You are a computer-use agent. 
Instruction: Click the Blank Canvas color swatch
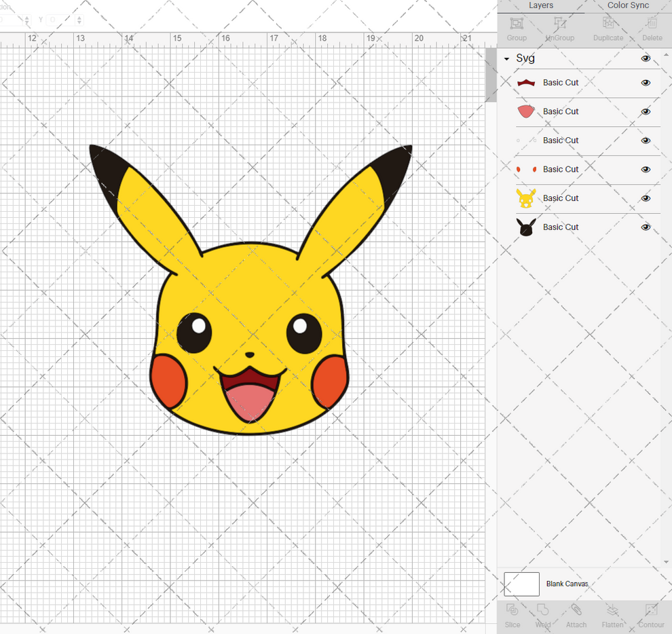[521, 584]
